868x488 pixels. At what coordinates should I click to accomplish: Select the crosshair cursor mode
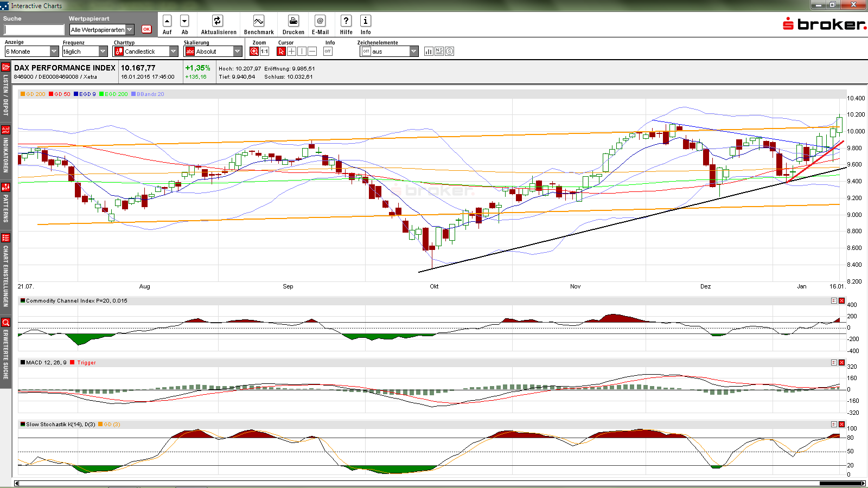291,52
